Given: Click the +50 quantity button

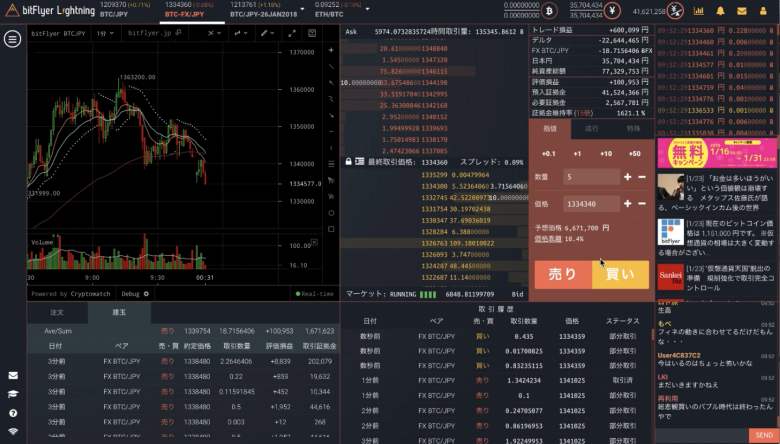Looking at the screenshot, I should pos(635,154).
